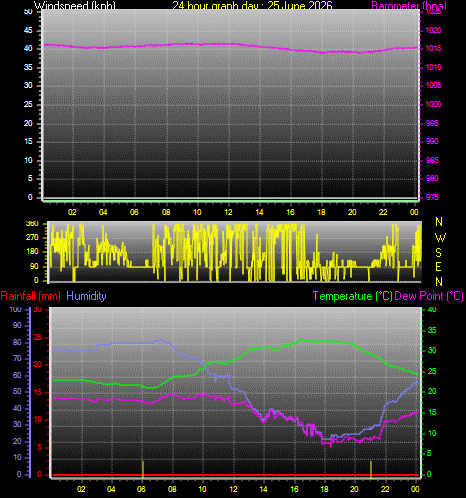The width and height of the screenshot is (466, 498).
Task: Click the S compass letter
Action: (x=439, y=253)
